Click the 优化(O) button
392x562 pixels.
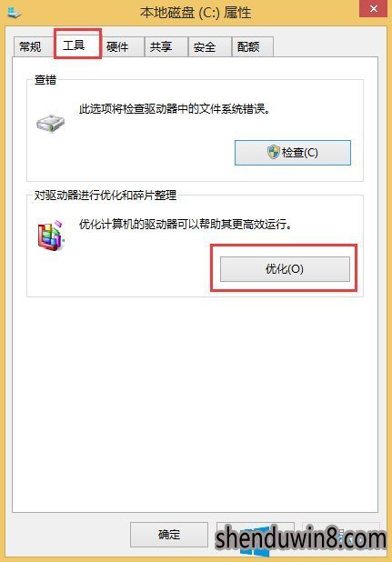point(285,269)
